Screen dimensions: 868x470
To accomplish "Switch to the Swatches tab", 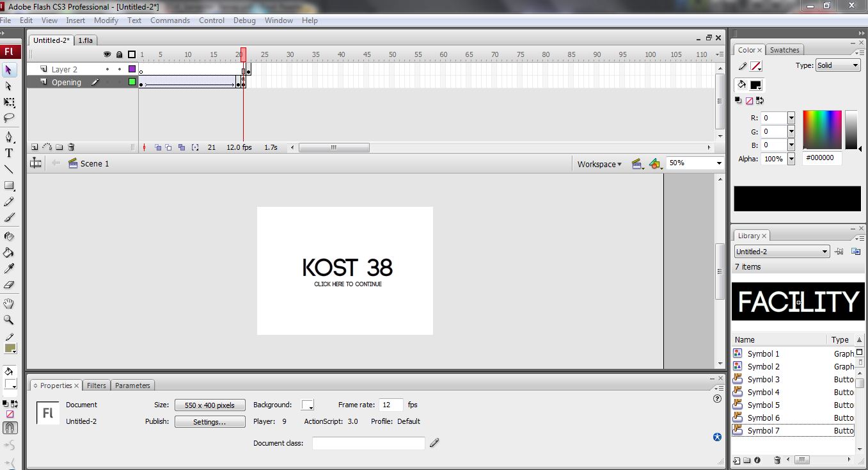I will pos(784,50).
